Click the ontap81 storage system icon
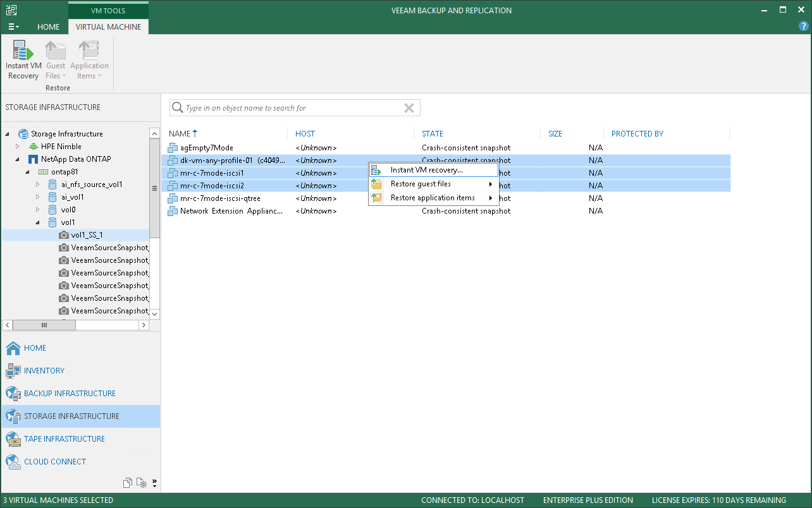 44,172
